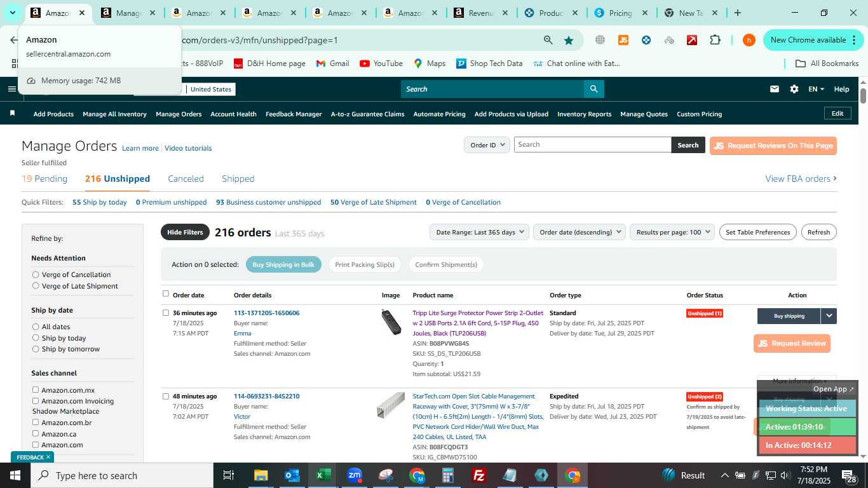The height and width of the screenshot is (488, 868).
Task: Open the Chrome profile avatar
Action: [x=749, y=40]
